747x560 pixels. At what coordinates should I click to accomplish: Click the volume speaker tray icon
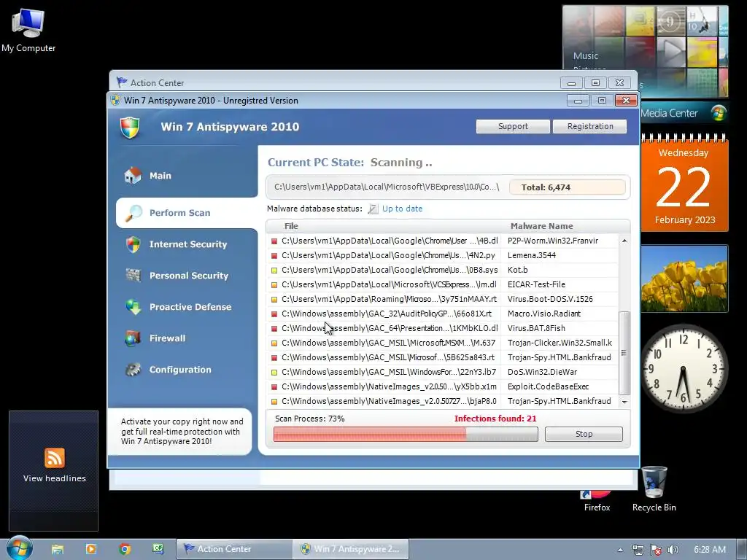(x=673, y=550)
